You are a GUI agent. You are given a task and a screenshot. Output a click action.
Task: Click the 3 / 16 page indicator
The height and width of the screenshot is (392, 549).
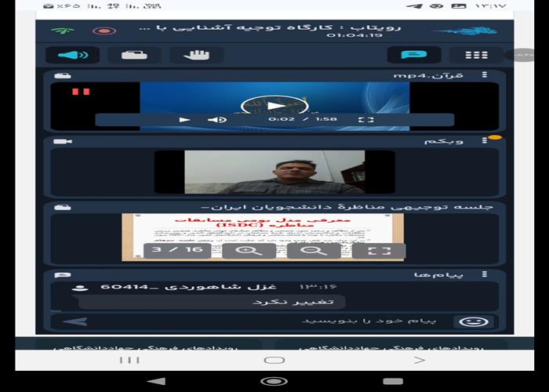177,250
